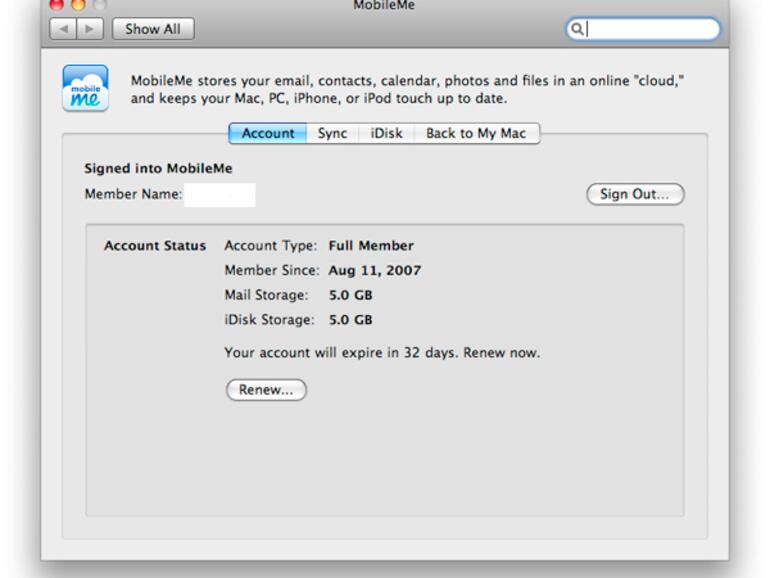770x578 pixels.
Task: Go back with the left arrow button
Action: coord(63,29)
